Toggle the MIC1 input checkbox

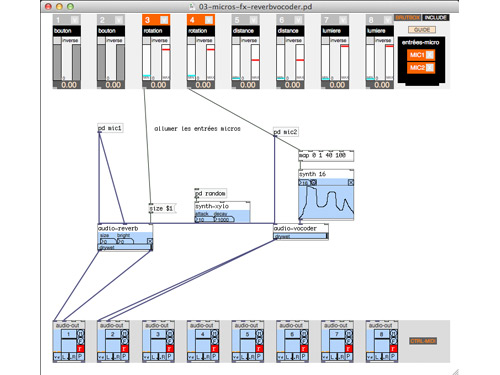(430, 55)
